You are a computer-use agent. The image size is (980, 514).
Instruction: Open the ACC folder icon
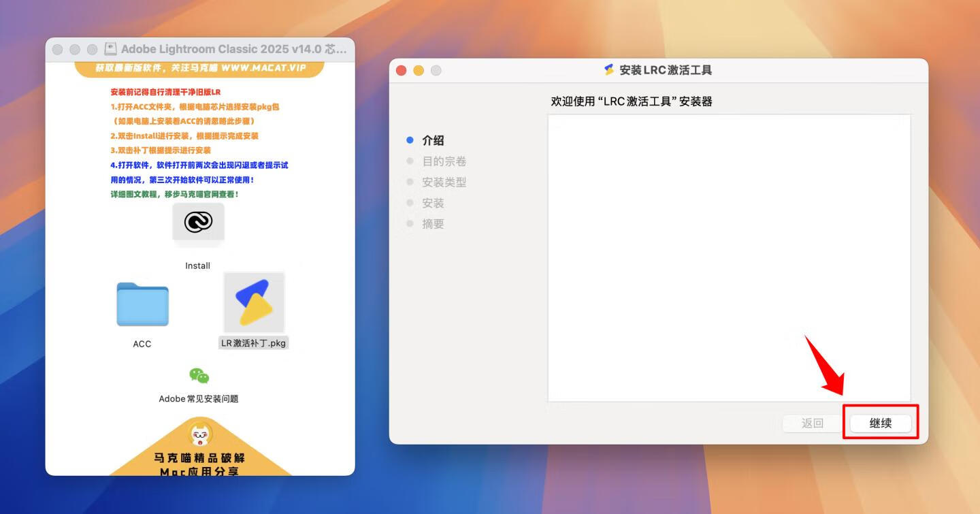tap(142, 304)
